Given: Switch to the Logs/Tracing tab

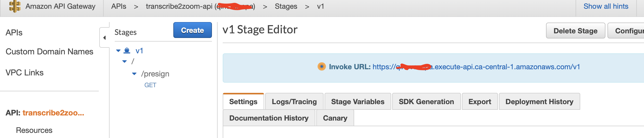Looking at the screenshot, I should tap(294, 101).
